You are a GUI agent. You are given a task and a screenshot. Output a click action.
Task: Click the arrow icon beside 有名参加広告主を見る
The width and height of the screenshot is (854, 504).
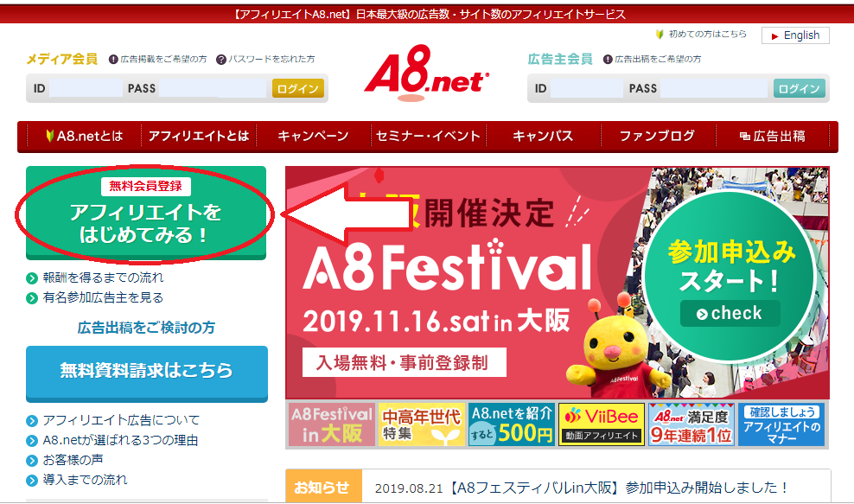[32, 298]
